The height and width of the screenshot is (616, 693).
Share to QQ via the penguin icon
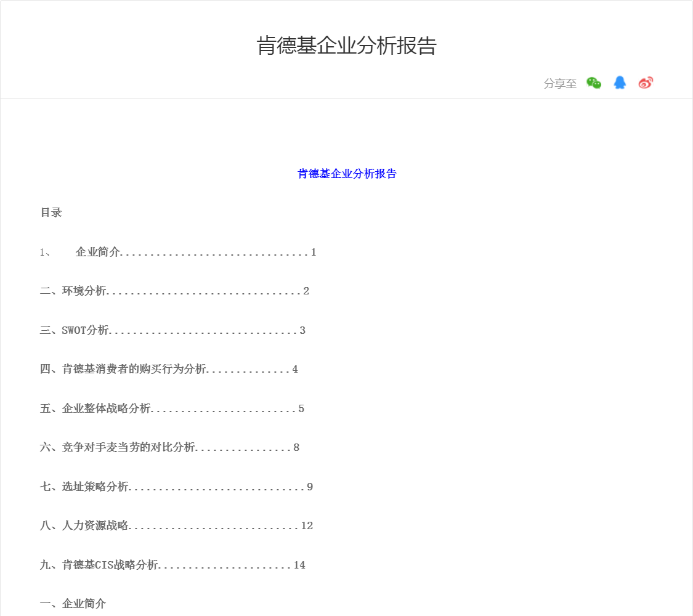coord(620,83)
